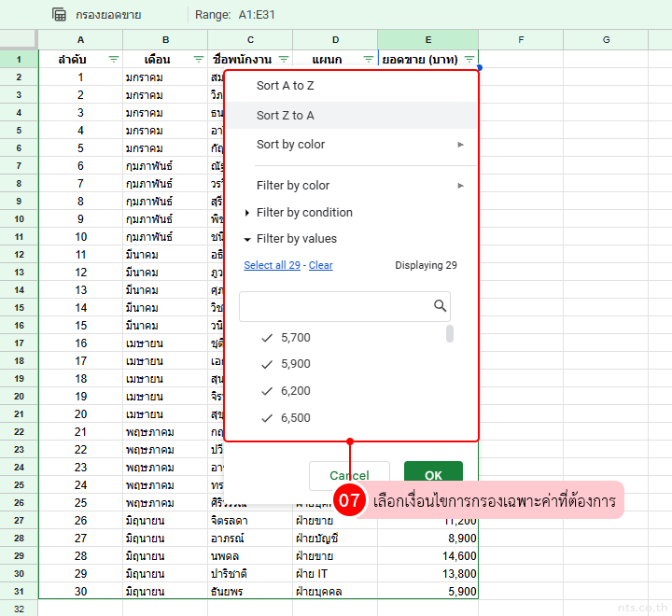Click the Select all 29 link
672x616 pixels.
tap(272, 266)
